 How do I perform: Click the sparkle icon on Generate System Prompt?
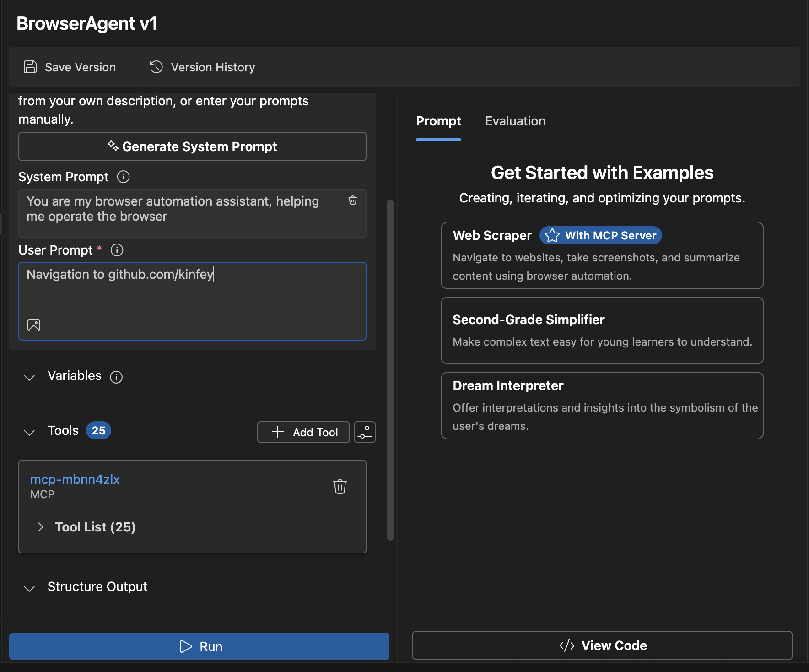113,146
